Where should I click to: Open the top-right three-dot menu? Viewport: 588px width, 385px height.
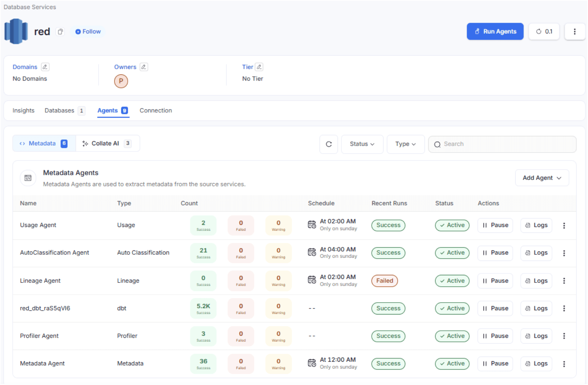(x=574, y=32)
